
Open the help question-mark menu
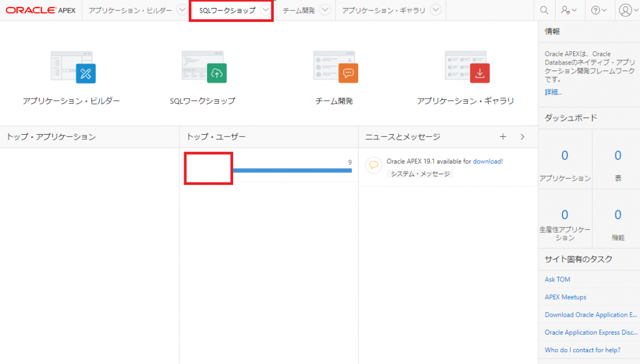(599, 10)
